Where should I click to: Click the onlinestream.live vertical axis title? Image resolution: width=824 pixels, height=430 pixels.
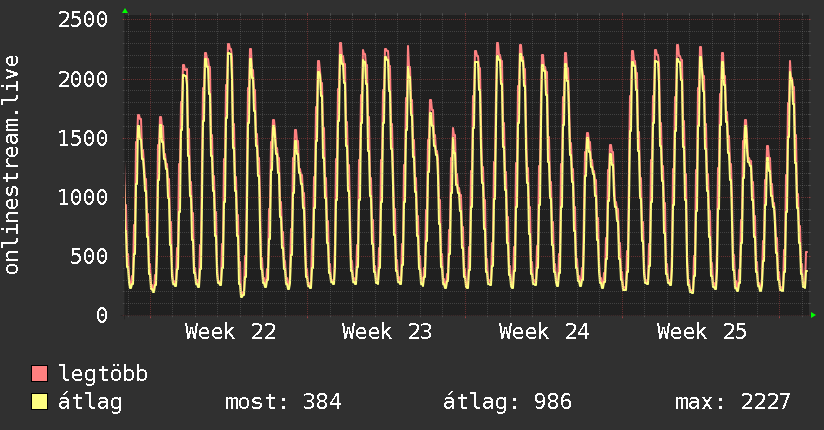12,165
